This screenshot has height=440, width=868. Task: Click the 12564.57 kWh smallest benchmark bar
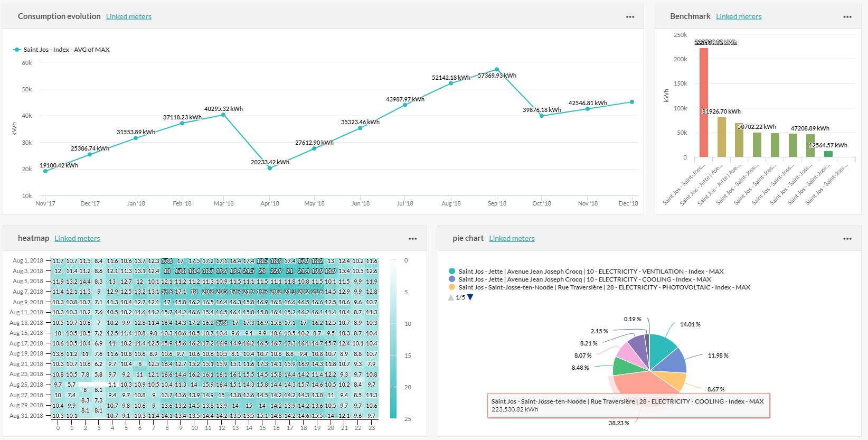point(828,154)
